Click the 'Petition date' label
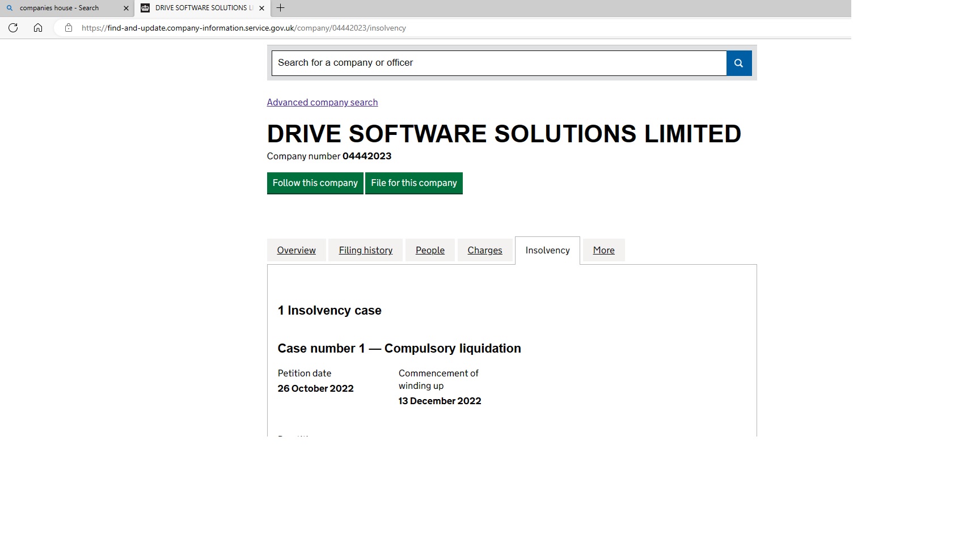Image resolution: width=980 pixels, height=551 pixels. tap(305, 373)
